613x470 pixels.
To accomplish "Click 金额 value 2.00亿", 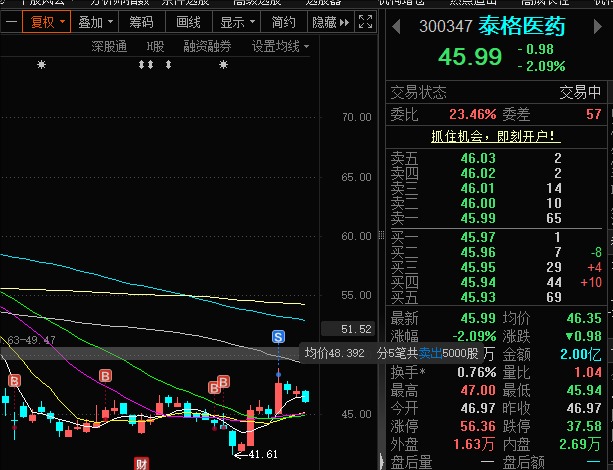I will pyautogui.click(x=581, y=354).
